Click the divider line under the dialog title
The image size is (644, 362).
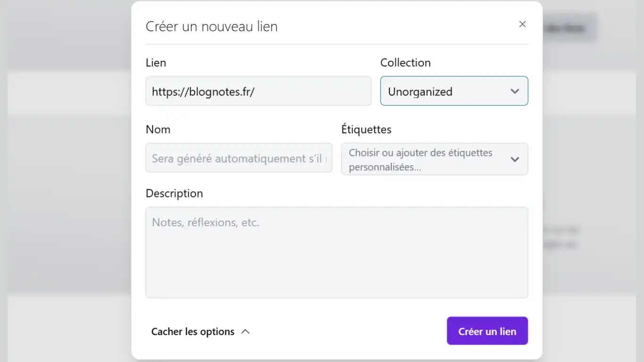[337, 44]
